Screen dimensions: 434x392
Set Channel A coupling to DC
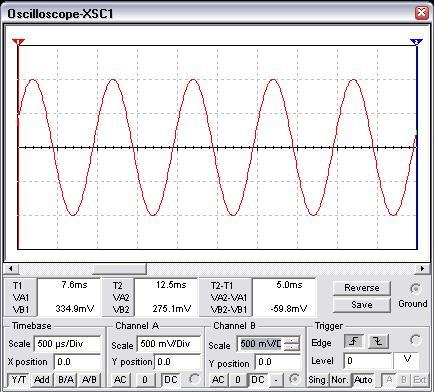[171, 380]
